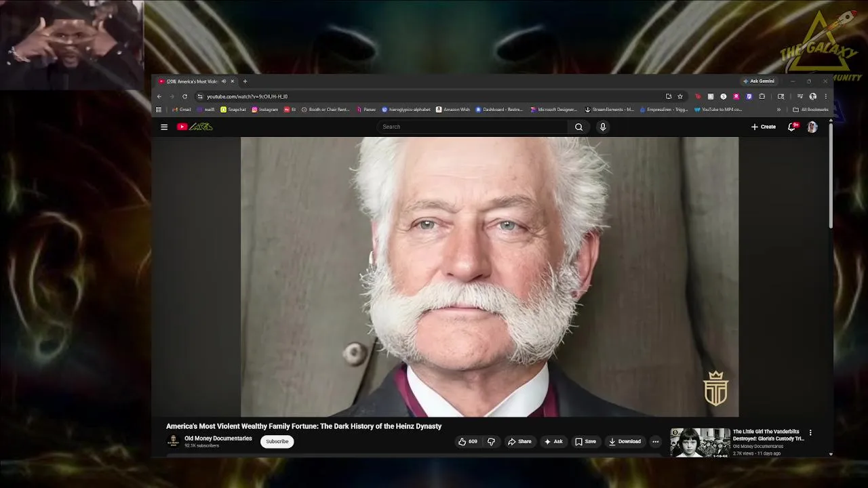The height and width of the screenshot is (488, 868).
Task: Go back in browser history
Action: 159,96
